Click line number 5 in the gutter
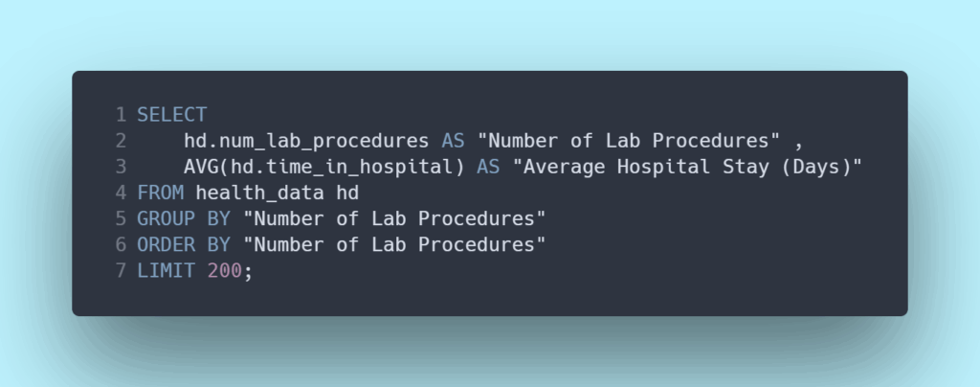 (121, 218)
